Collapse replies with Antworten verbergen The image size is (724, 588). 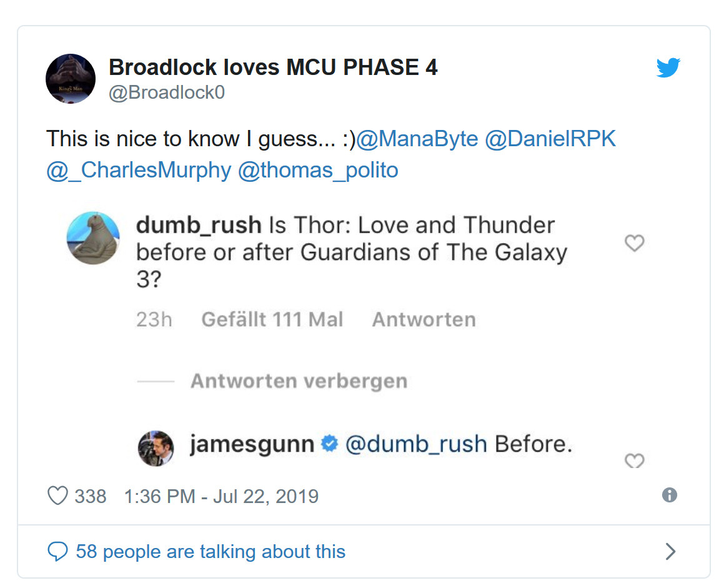pos(299,381)
